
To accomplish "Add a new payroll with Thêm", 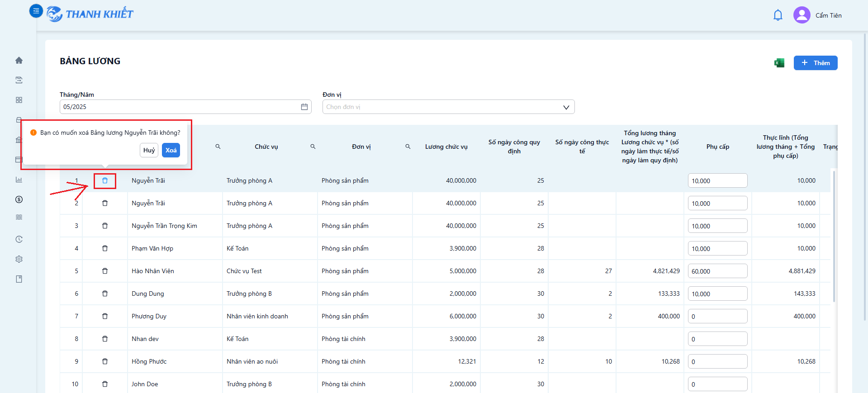I will pyautogui.click(x=816, y=63).
